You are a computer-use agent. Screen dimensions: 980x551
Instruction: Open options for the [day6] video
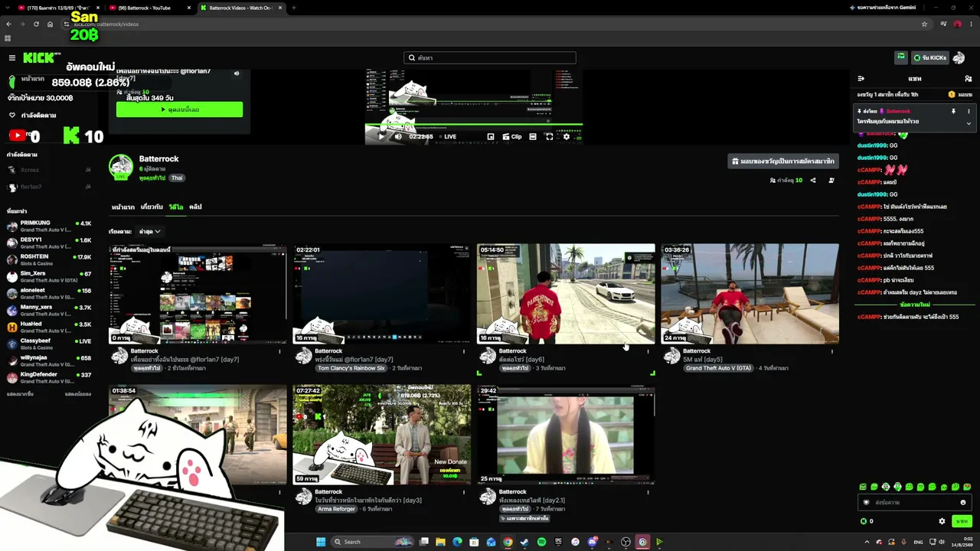click(648, 352)
